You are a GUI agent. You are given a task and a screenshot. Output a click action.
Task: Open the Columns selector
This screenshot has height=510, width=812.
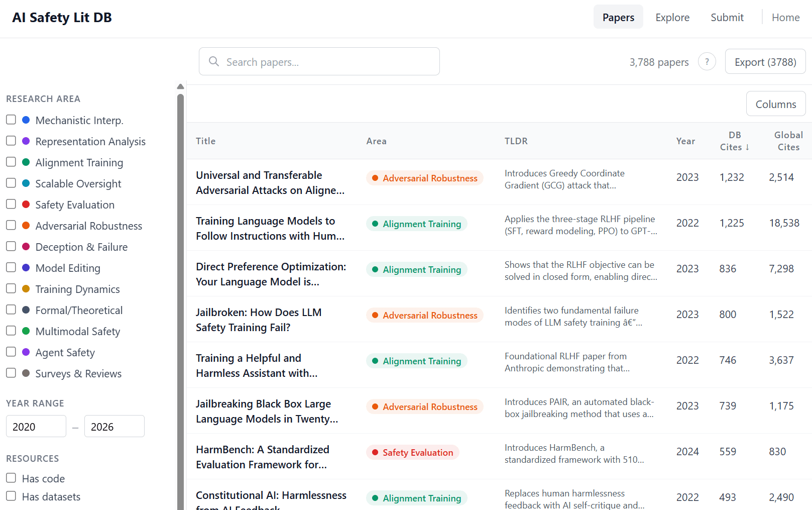pyautogui.click(x=775, y=104)
